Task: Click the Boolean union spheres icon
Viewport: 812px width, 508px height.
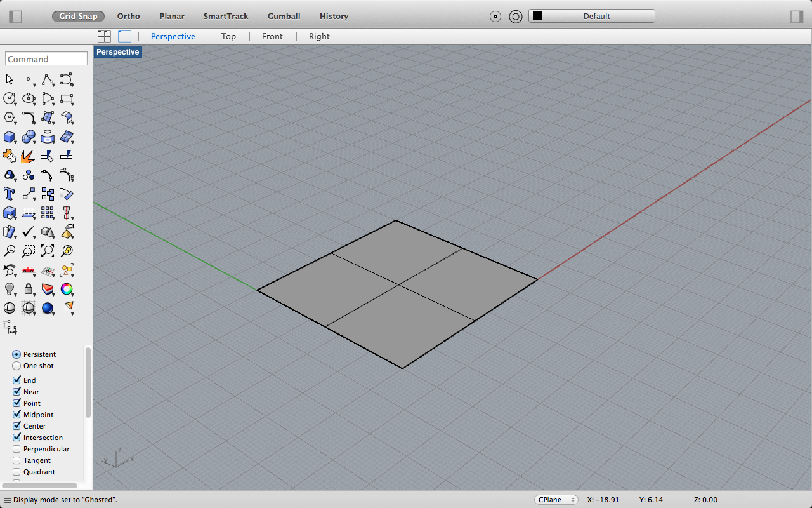Action: pyautogui.click(x=29, y=137)
